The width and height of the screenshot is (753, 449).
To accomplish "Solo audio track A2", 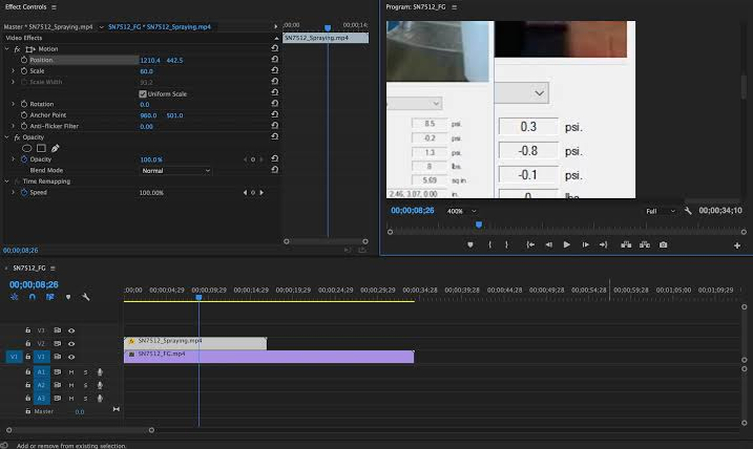I will coord(85,385).
